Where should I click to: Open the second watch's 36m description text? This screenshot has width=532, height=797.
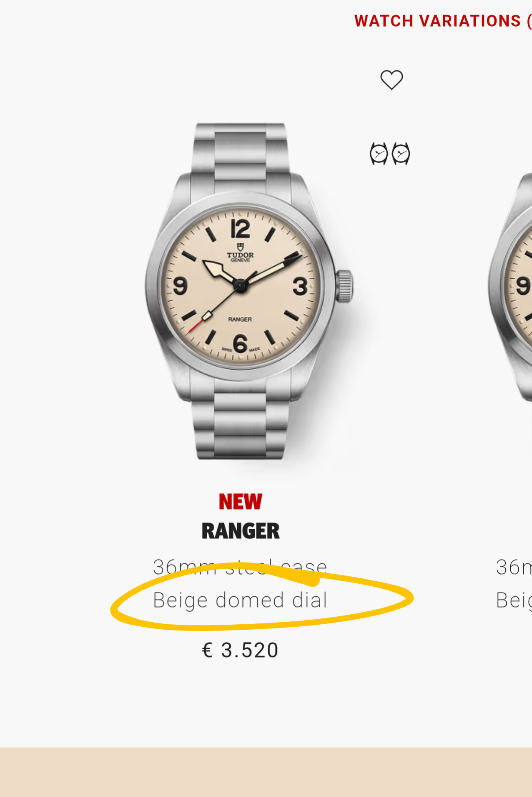point(514,567)
